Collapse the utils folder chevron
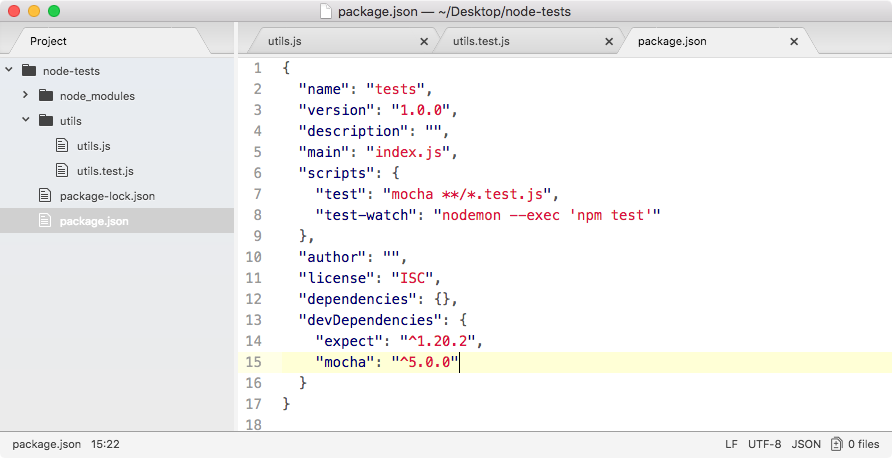 [26, 121]
